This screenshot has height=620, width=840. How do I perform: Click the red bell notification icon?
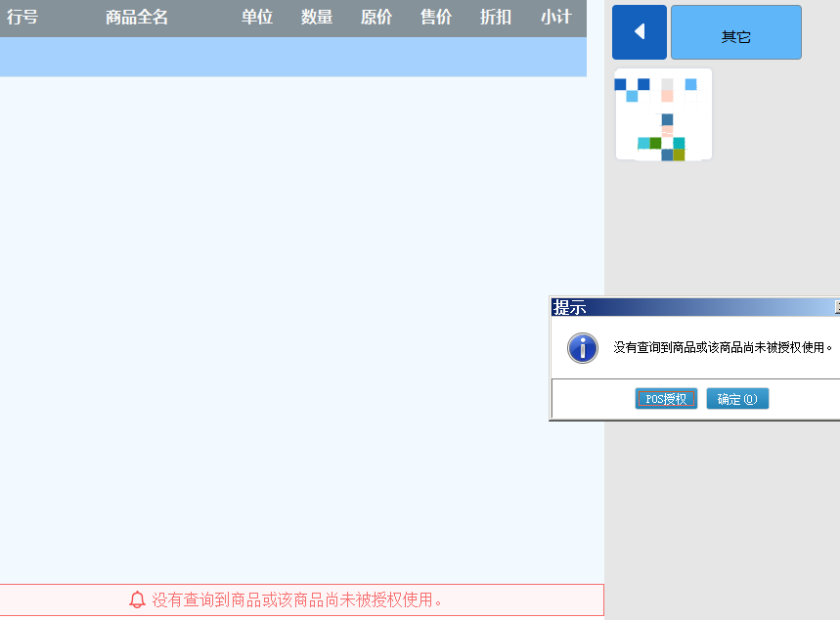point(137,599)
